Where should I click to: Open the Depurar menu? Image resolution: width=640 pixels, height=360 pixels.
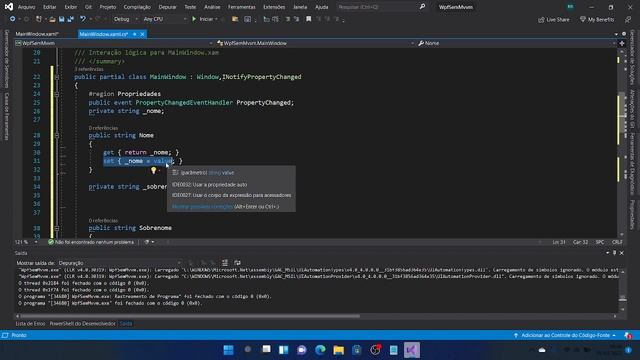pos(167,7)
